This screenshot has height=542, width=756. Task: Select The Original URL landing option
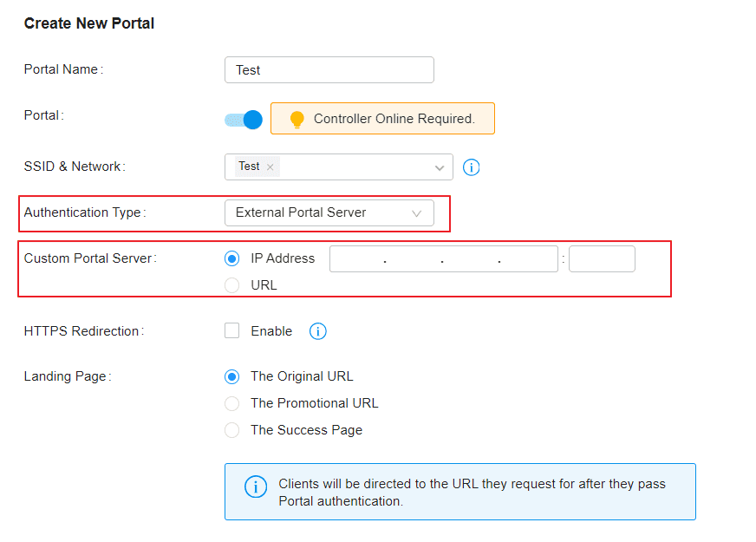231,376
